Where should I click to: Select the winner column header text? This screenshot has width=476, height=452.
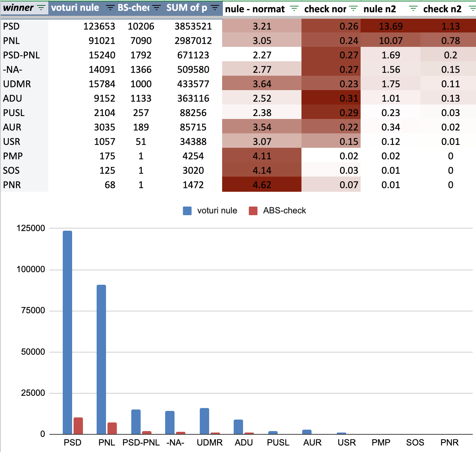(x=18, y=8)
